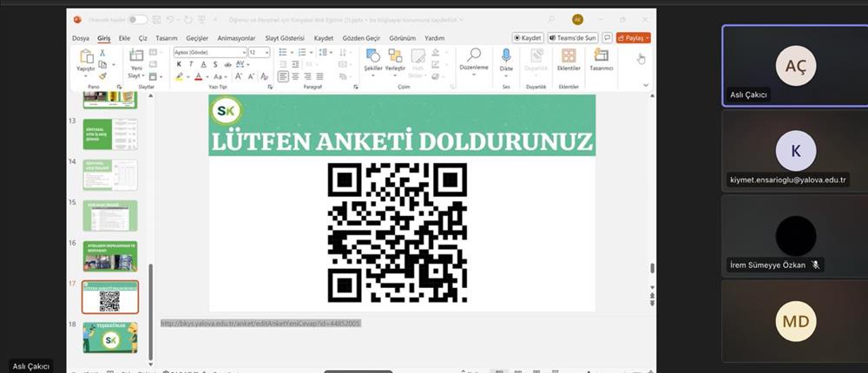Expand the bullets list dropdown arrow

[291, 52]
